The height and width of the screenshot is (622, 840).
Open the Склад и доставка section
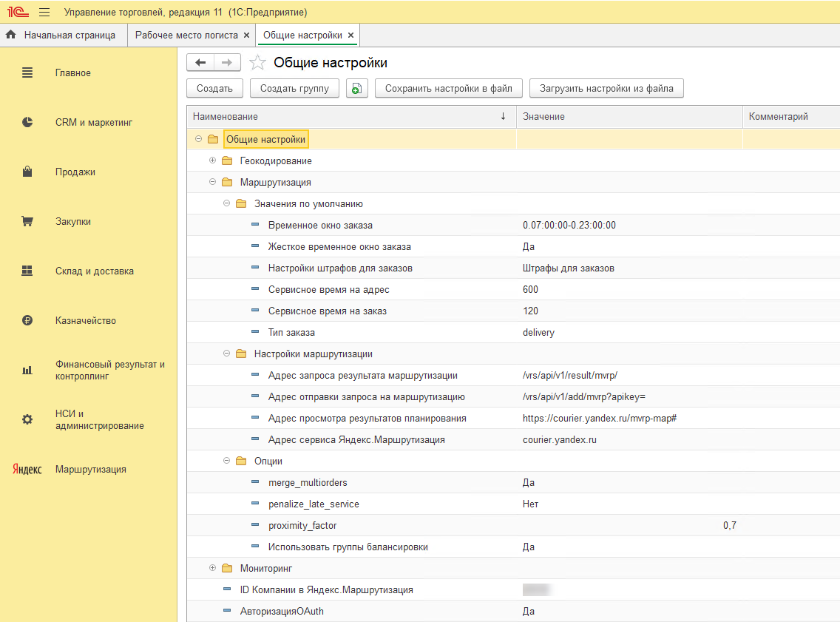pos(94,271)
